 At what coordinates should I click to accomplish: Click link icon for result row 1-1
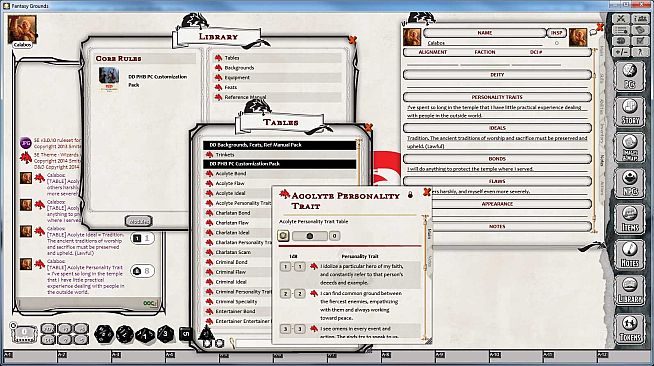pos(314,266)
